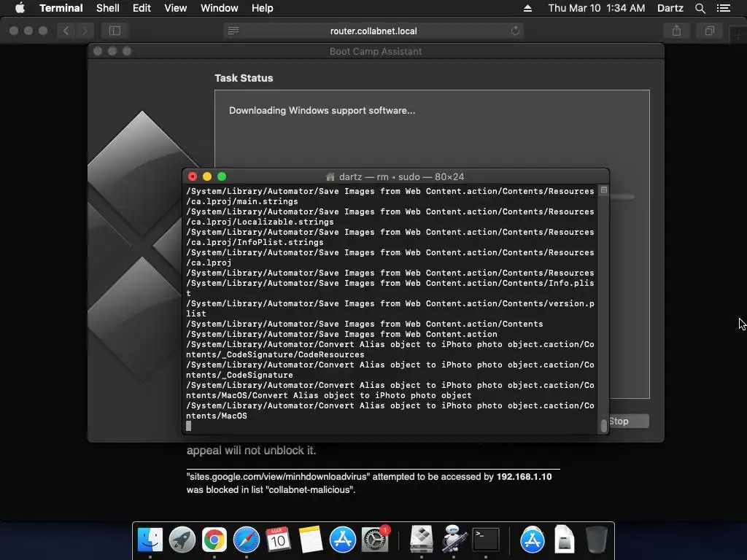Click the Task Status heading
The image size is (747, 560).
[x=244, y=78]
